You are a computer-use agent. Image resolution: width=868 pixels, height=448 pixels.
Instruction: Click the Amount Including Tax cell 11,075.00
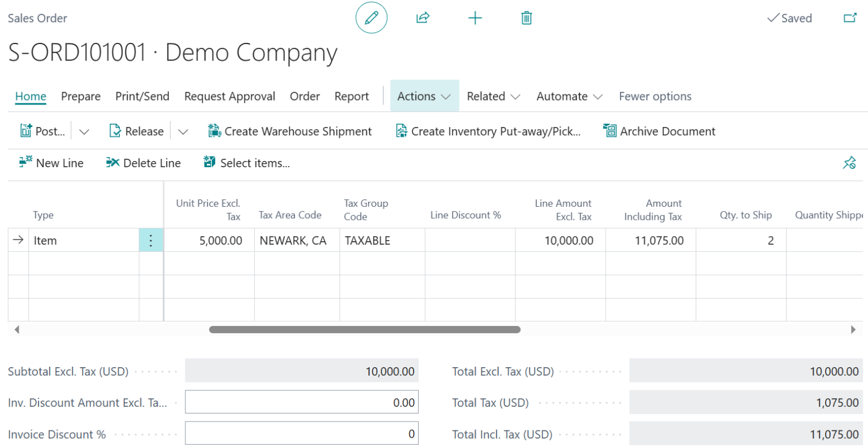650,241
